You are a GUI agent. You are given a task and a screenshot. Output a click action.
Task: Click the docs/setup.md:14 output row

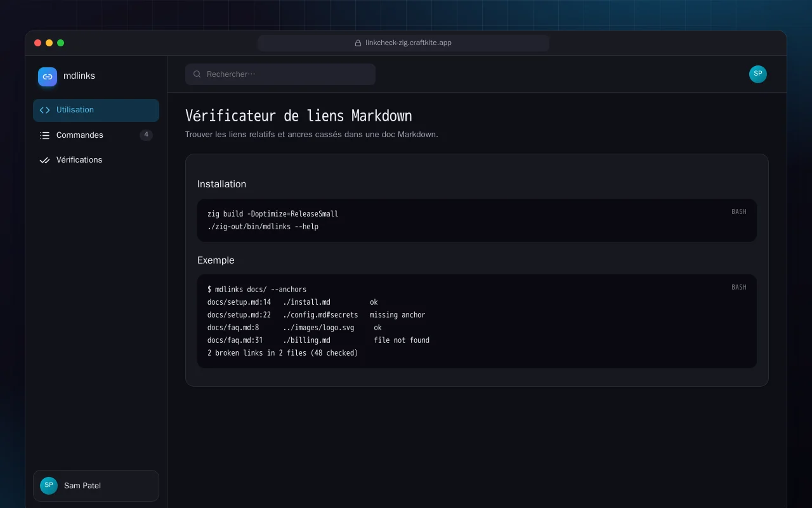tap(292, 302)
